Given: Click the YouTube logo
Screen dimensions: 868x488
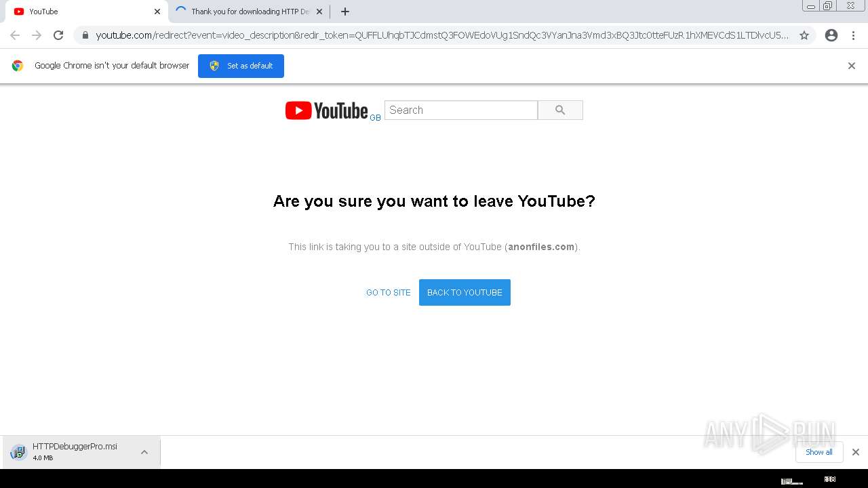Looking at the screenshot, I should point(326,110).
